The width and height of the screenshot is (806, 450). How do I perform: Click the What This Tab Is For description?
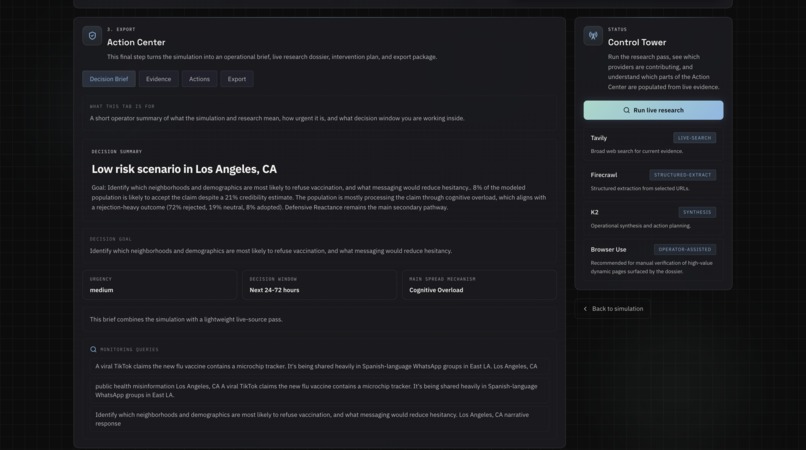coord(277,118)
